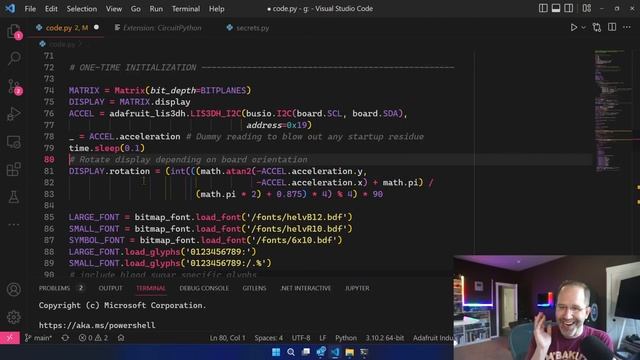Open the terminal app on taskbar

coord(364,352)
